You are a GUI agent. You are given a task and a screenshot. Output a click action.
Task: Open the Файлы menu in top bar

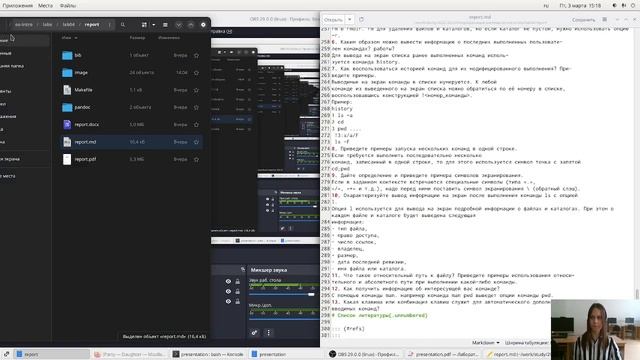tap(68, 6)
